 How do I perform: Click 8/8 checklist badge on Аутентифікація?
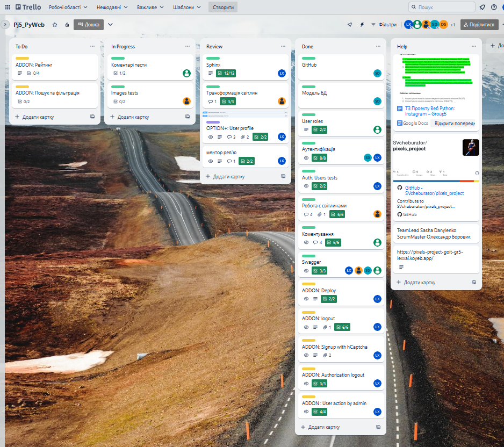[x=320, y=158]
